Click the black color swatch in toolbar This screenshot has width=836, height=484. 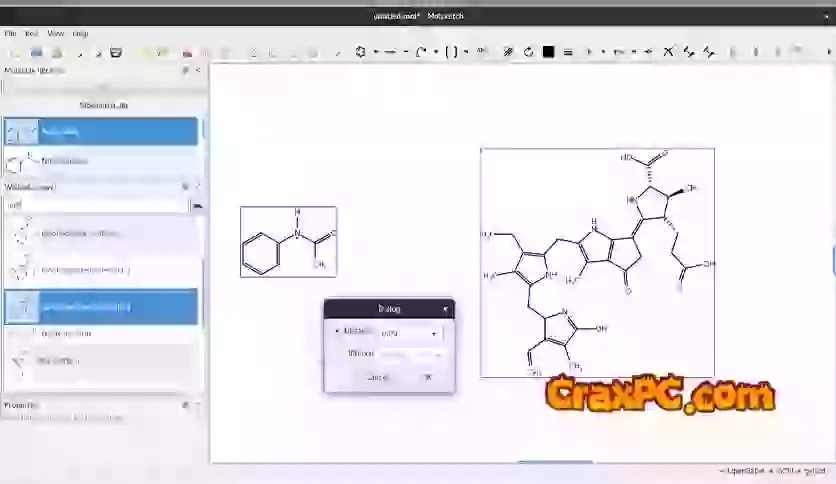548,52
